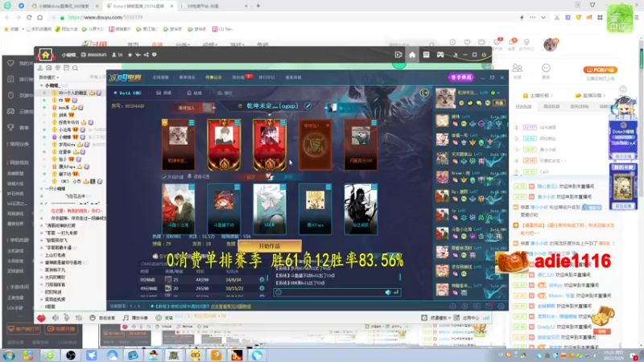The width and height of the screenshot is (644, 362).
Task: Click the Windows Start button
Action: pyautogui.click(x=9, y=355)
